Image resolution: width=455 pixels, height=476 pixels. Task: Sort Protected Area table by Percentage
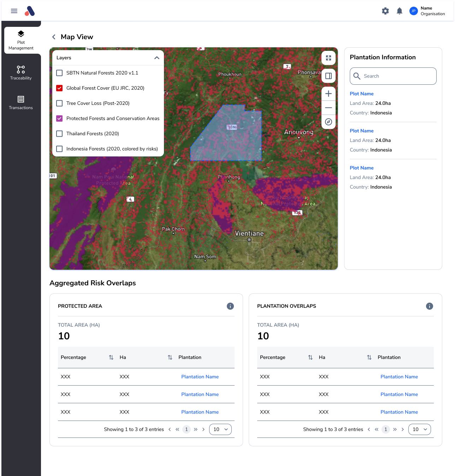coord(111,357)
